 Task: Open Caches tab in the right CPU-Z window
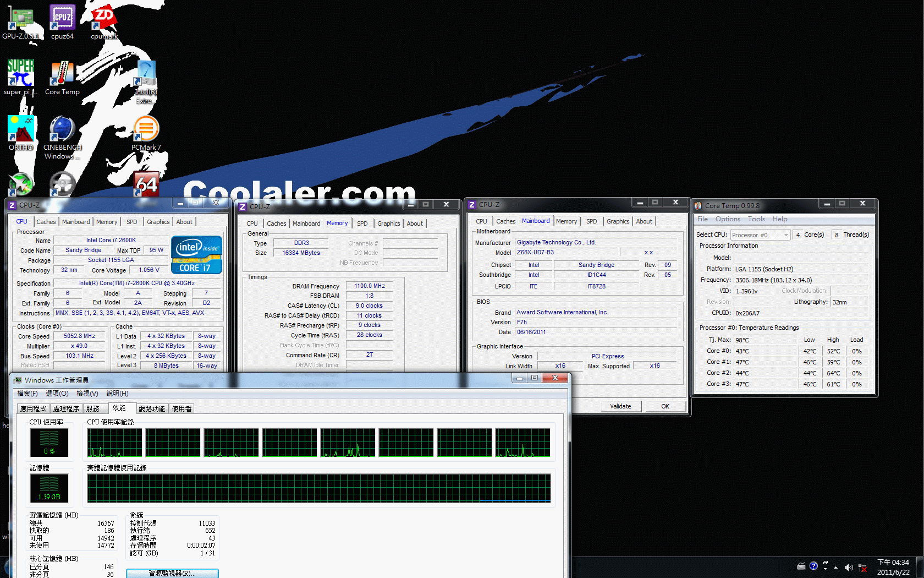(x=505, y=221)
